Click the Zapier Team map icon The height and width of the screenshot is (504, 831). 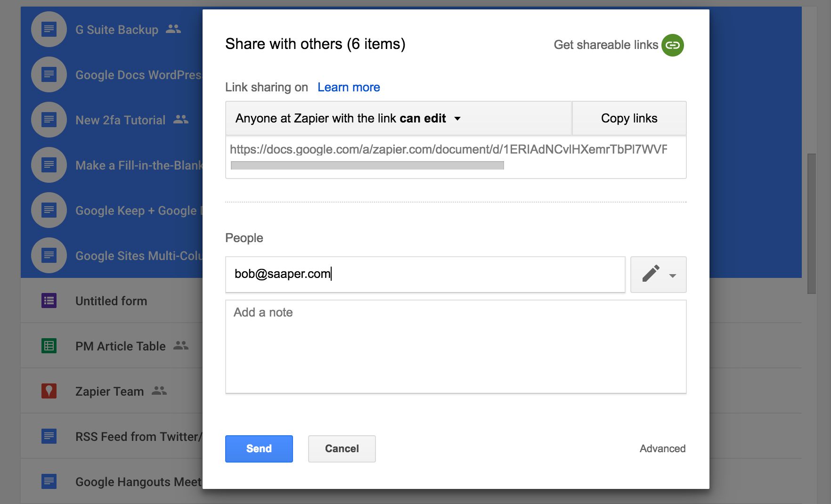tap(49, 391)
